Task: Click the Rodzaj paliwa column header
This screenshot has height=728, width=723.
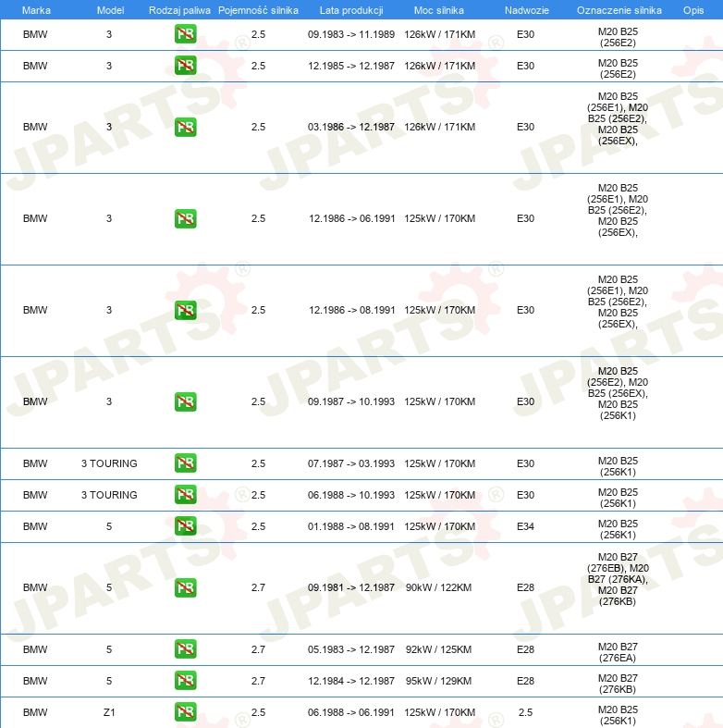Action: click(179, 10)
